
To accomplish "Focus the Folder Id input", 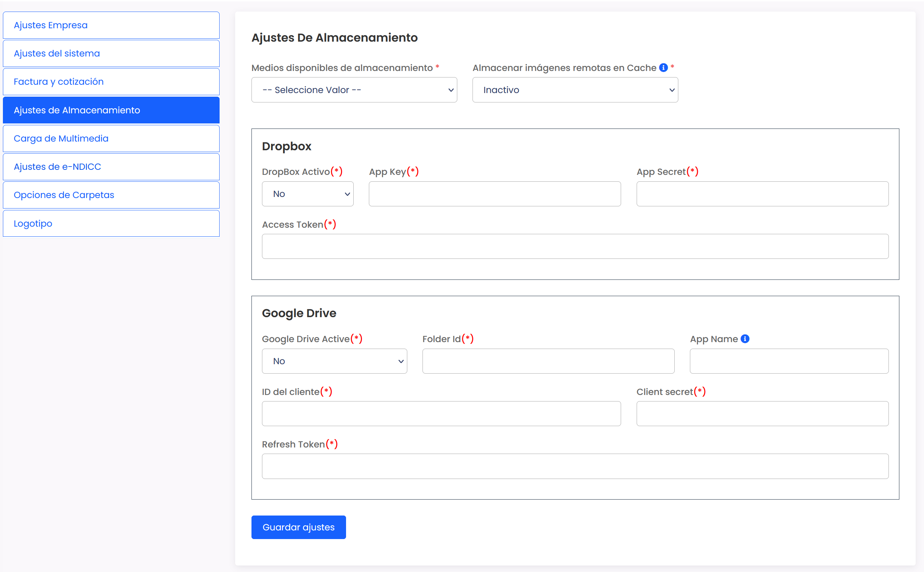I will 548,361.
